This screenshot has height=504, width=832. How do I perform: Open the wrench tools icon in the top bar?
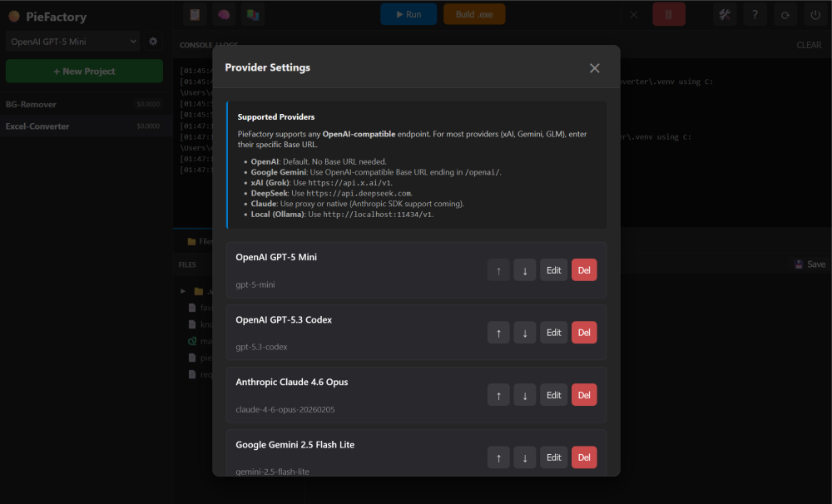(x=725, y=14)
